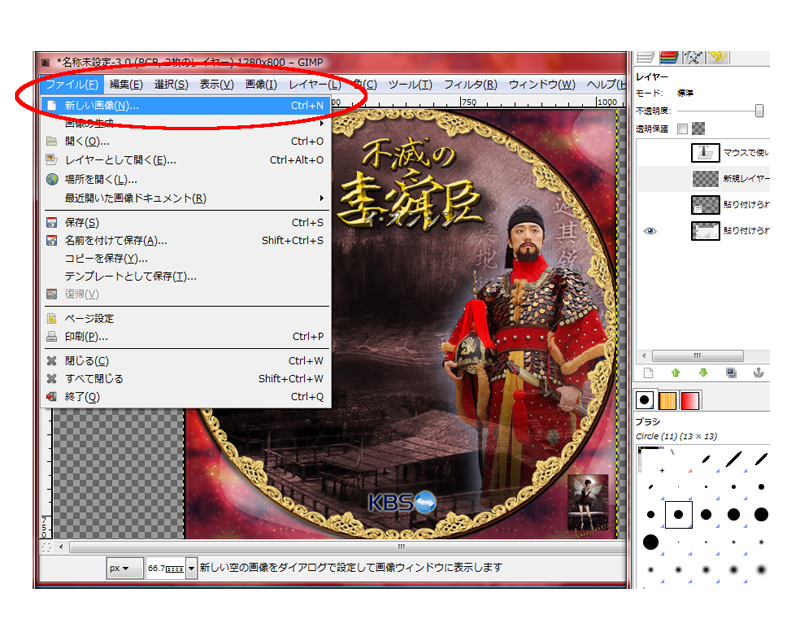Screen dimensions: 800x619
Task: Open the ファイル(F) menu
Action: coord(72,84)
